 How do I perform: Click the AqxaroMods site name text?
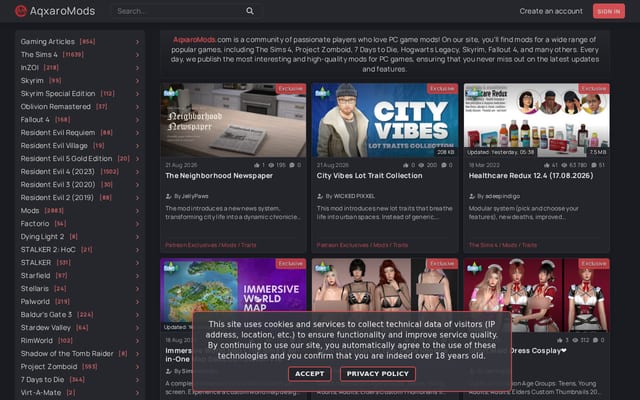(62, 11)
